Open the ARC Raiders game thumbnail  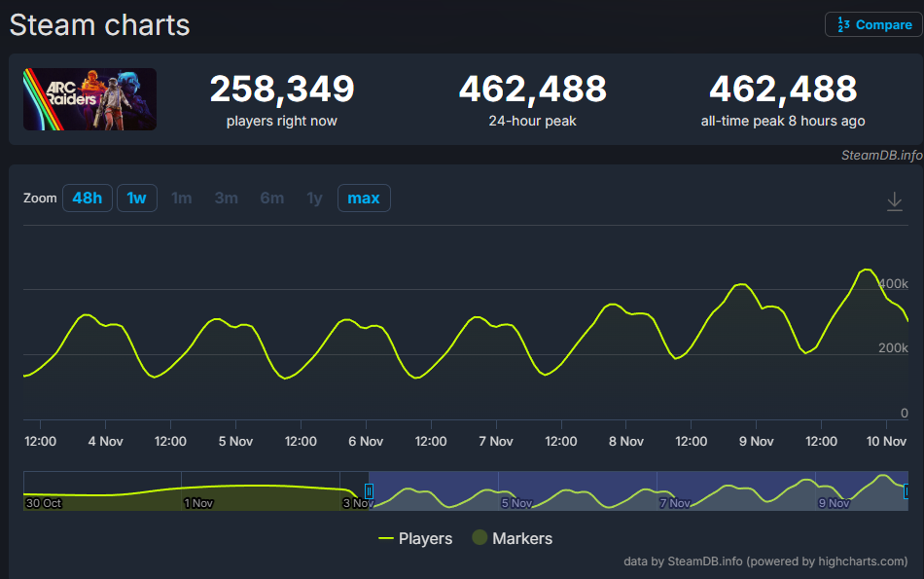(89, 99)
